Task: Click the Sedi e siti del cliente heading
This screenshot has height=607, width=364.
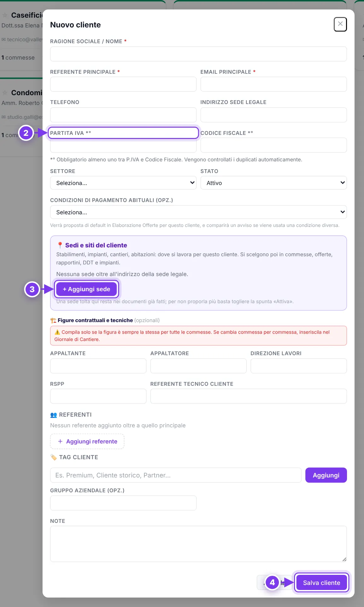Action: point(96,245)
